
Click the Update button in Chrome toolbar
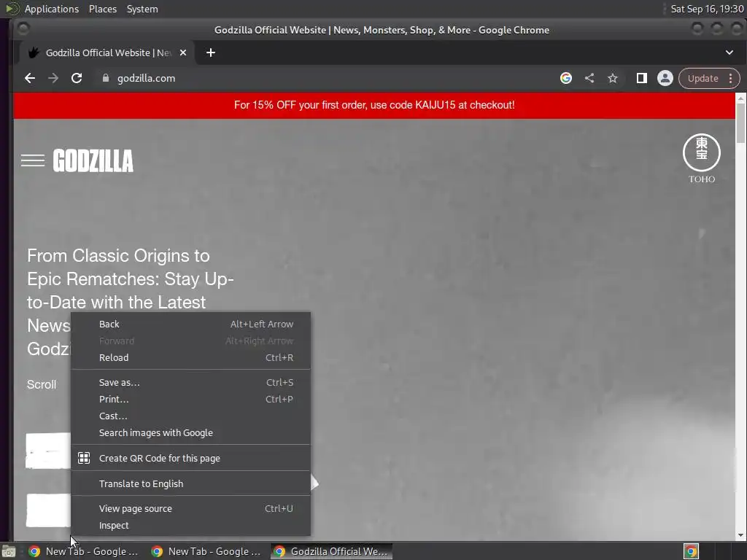coord(703,78)
